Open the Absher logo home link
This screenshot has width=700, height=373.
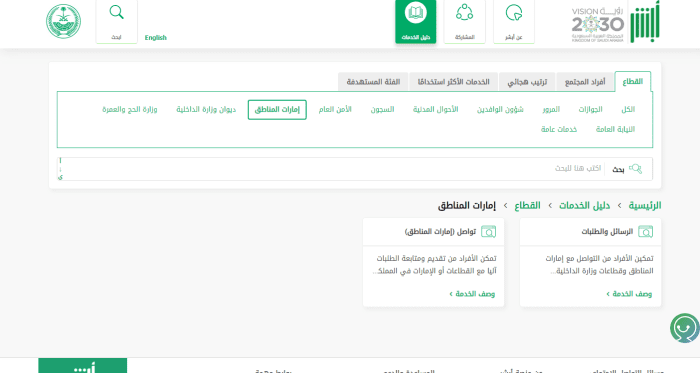tap(645, 22)
